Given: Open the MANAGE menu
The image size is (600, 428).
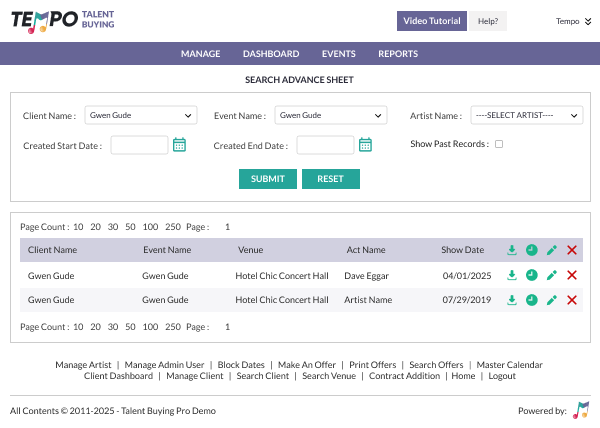Looking at the screenshot, I should [200, 54].
